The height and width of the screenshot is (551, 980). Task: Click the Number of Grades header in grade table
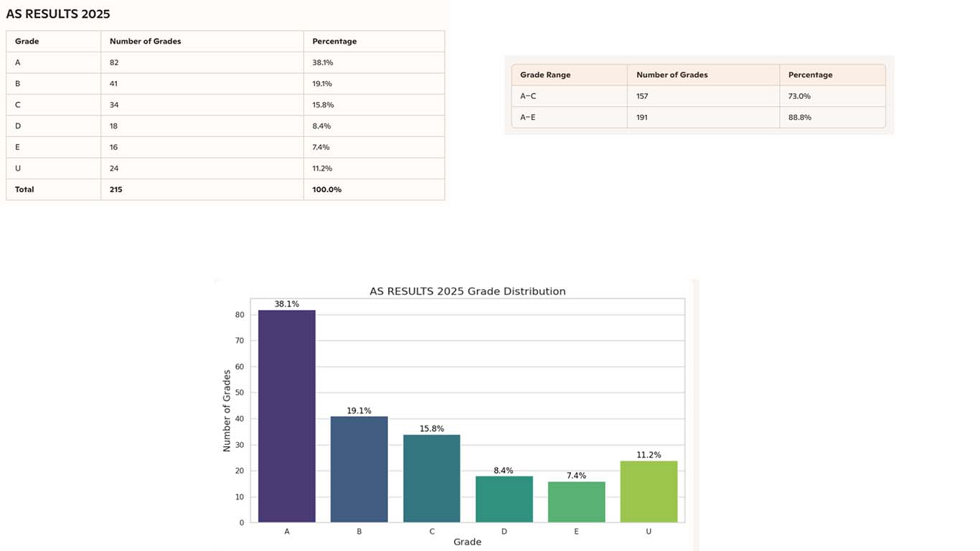click(146, 42)
